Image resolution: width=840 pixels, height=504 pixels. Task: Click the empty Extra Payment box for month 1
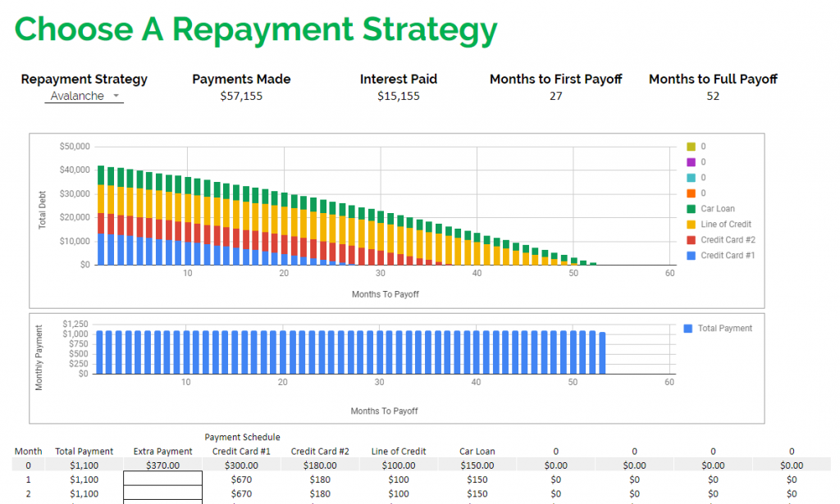coord(162,479)
